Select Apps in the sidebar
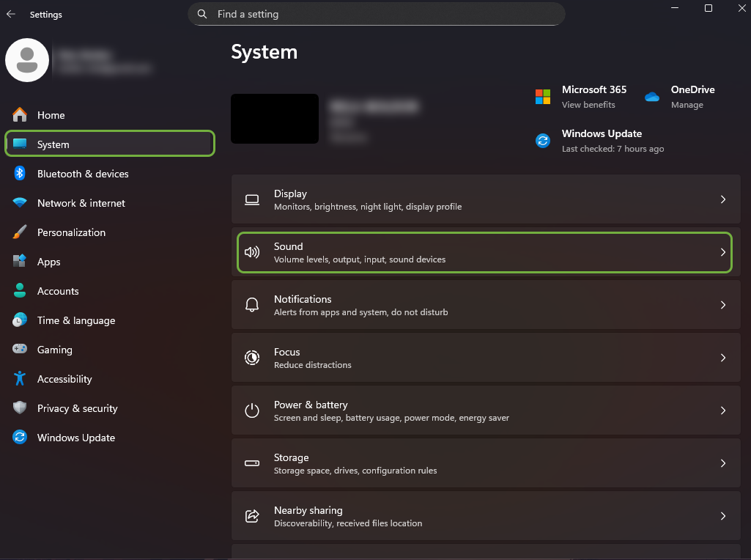Viewport: 751px width, 560px height. [x=49, y=262]
